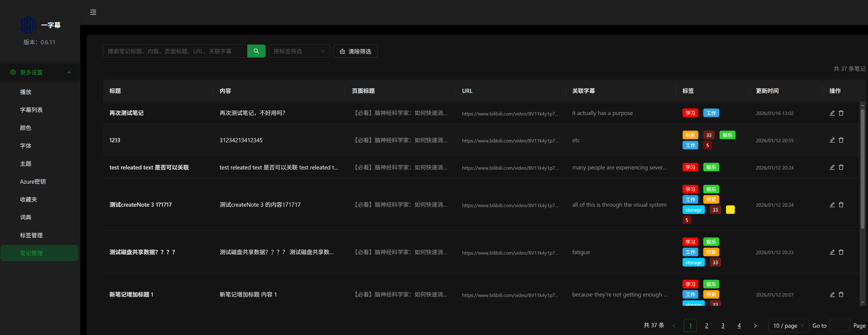The height and width of the screenshot is (335, 868).
Task: Click the table vertical scrollbar thumb
Action: coord(863,168)
